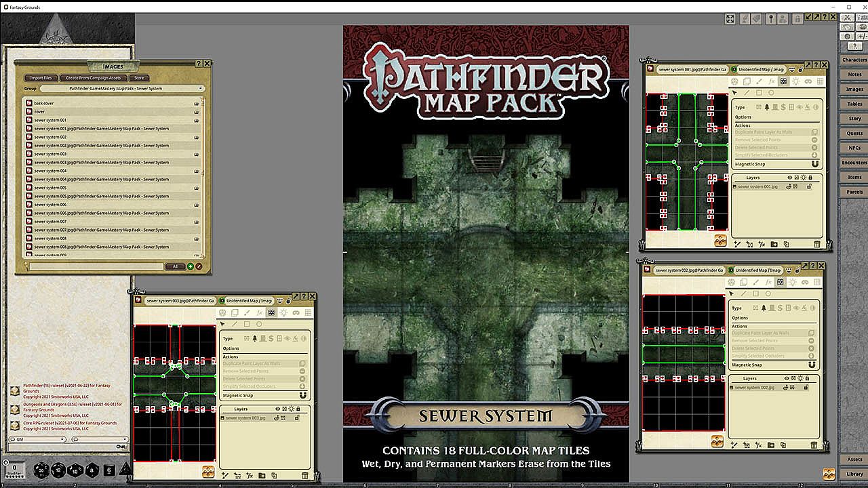868x488 pixels.
Task: Open the 'sewer system 004' image entry
Action: coord(51,171)
